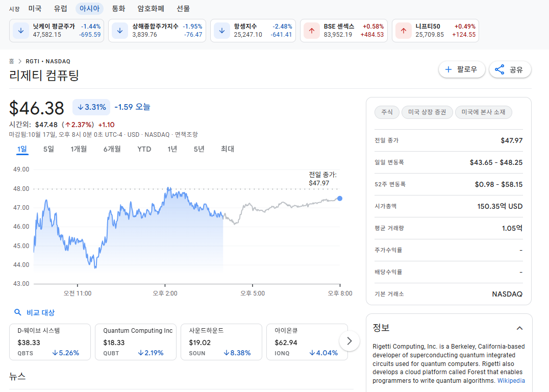Open the Wikipedia link in 정보
Viewport: 549px width, 392px height.
point(511,381)
